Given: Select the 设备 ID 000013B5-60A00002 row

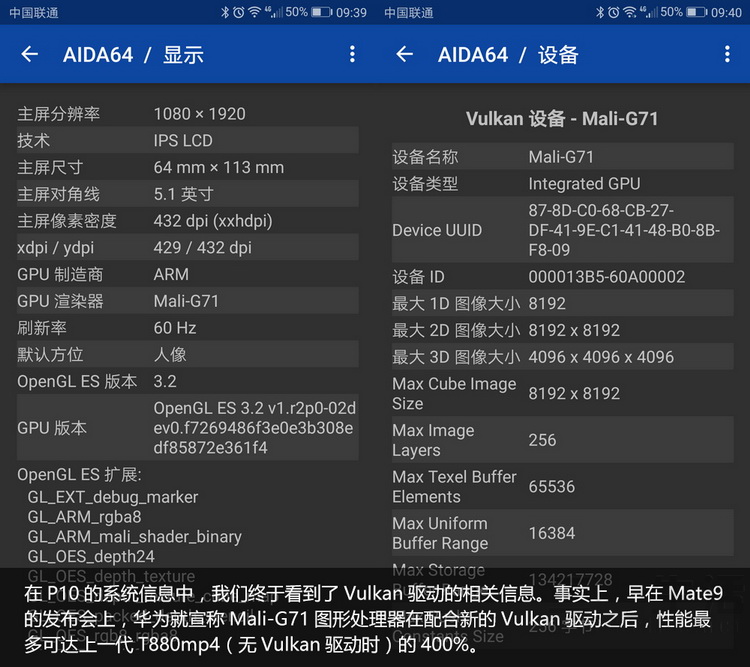Looking at the screenshot, I should (x=562, y=276).
